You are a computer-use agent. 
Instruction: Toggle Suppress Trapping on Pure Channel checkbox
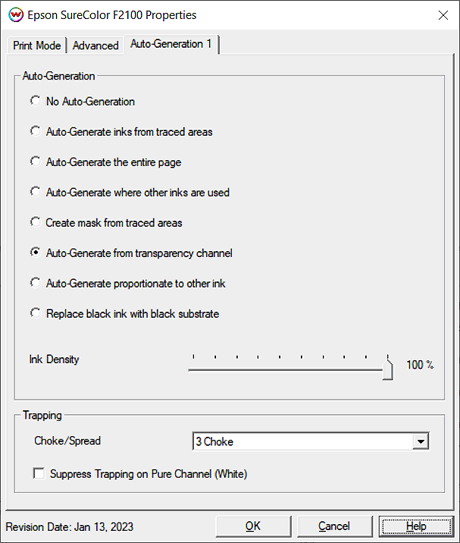click(39, 473)
